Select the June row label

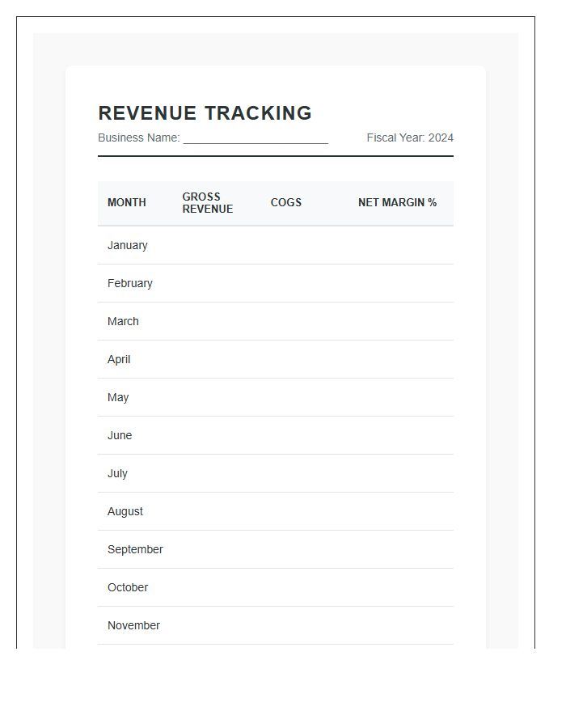pyautogui.click(x=120, y=435)
